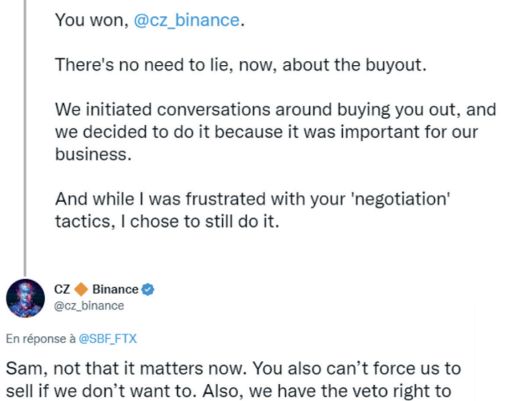Open reply starting 'Sam, not that it matters'
Viewport: 532px width, 401px height.
pyautogui.click(x=233, y=368)
